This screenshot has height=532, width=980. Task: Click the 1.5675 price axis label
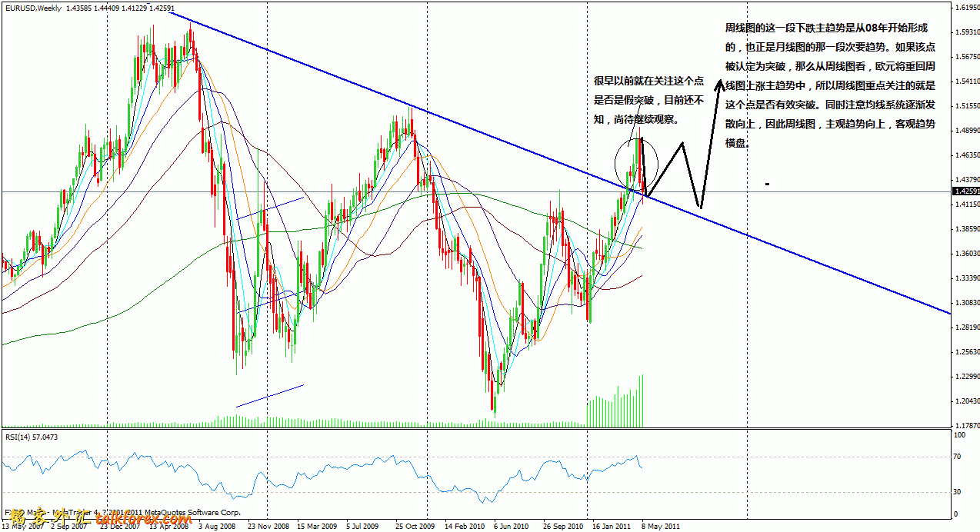[x=966, y=57]
